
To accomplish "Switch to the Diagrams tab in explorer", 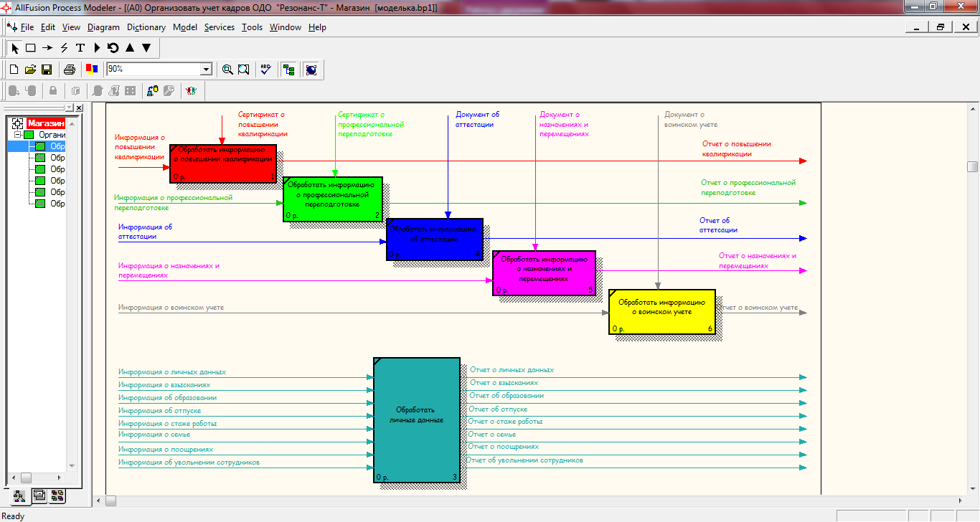I will click(39, 495).
